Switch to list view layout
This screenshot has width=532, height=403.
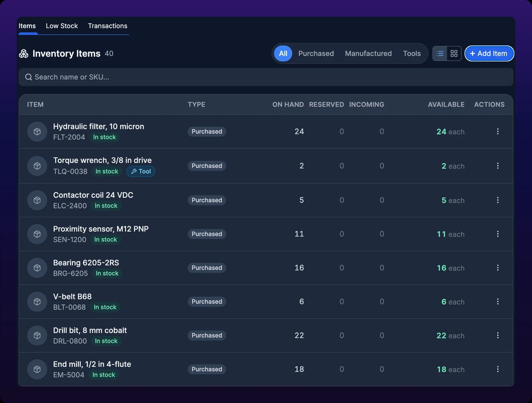click(440, 53)
